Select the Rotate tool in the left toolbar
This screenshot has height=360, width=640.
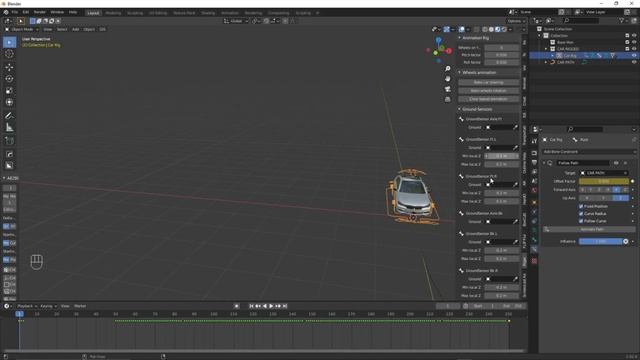coord(9,79)
